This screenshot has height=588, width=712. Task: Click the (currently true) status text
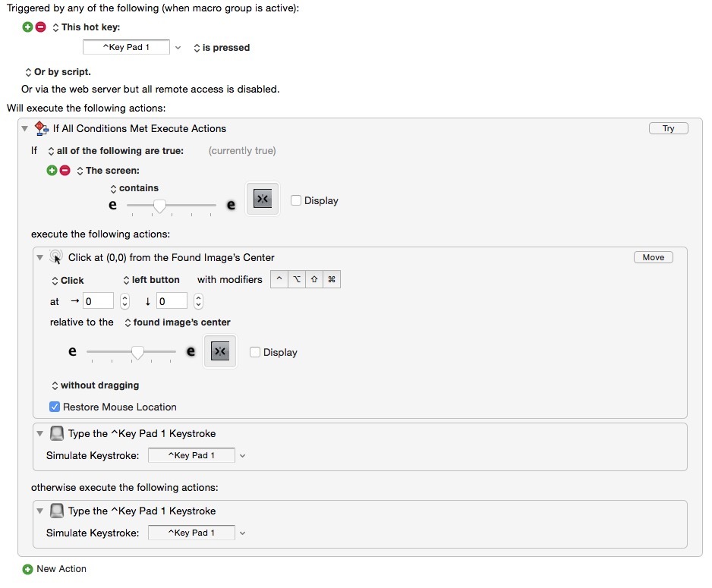pos(242,151)
